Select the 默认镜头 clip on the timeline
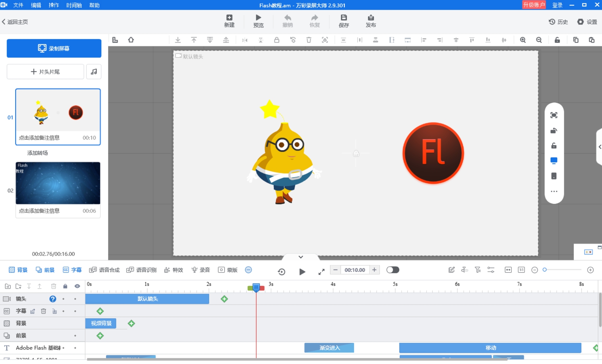 tap(147, 299)
